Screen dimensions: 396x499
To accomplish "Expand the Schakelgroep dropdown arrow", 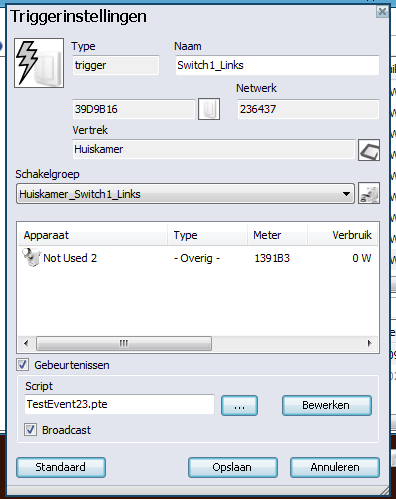I will [346, 194].
